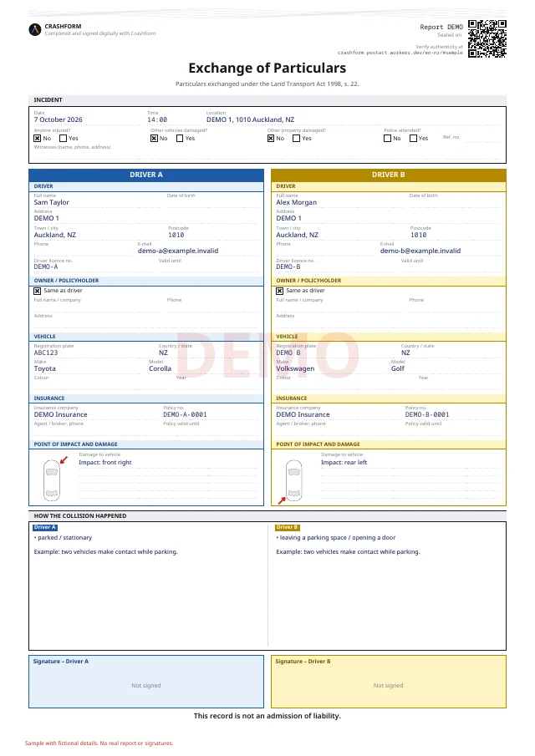Click vehicle model 'Golf'
Screen dimensions: 535x756
click(x=398, y=368)
